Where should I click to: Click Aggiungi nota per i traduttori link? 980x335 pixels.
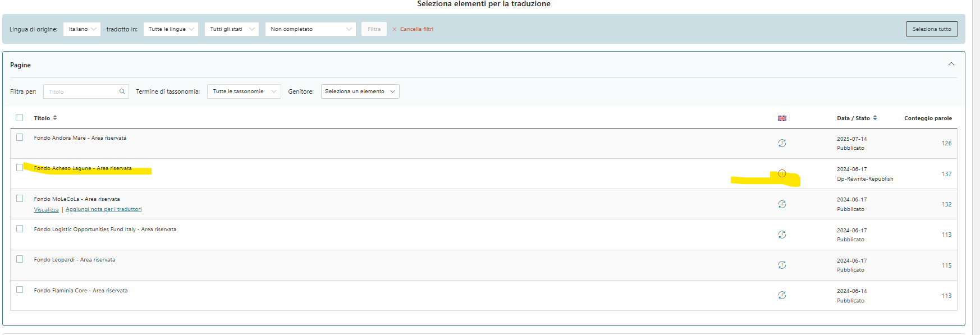tap(103, 209)
